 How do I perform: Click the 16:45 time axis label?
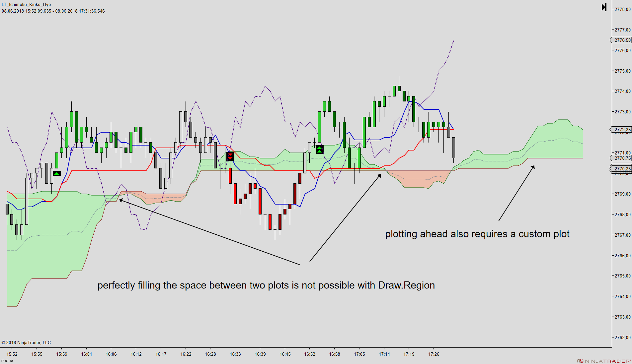point(285,354)
